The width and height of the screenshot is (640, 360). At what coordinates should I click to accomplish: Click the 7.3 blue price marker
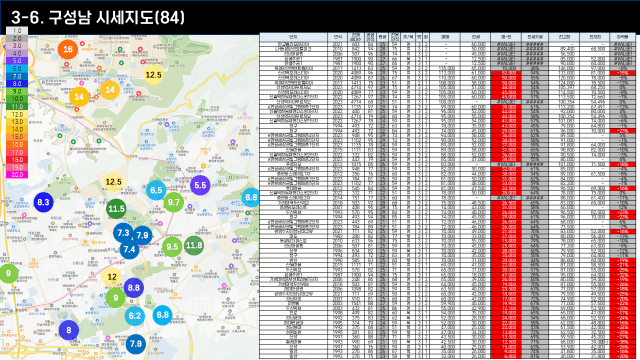(x=123, y=233)
